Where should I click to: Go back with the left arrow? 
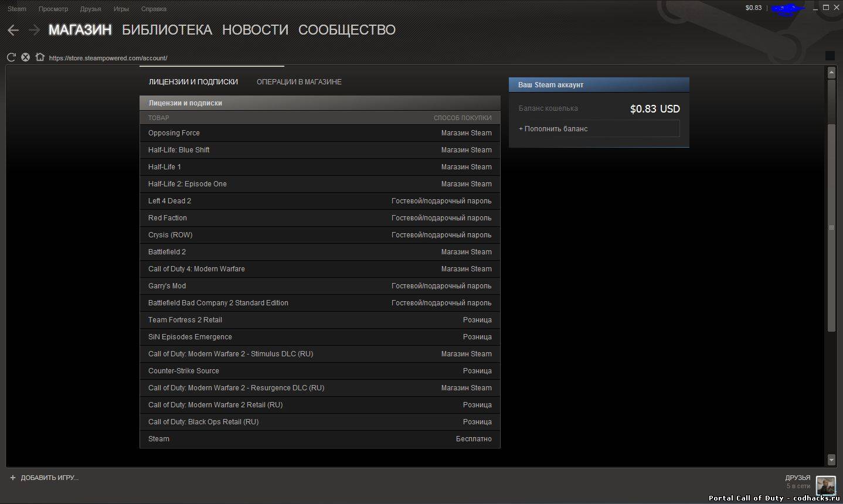point(13,30)
